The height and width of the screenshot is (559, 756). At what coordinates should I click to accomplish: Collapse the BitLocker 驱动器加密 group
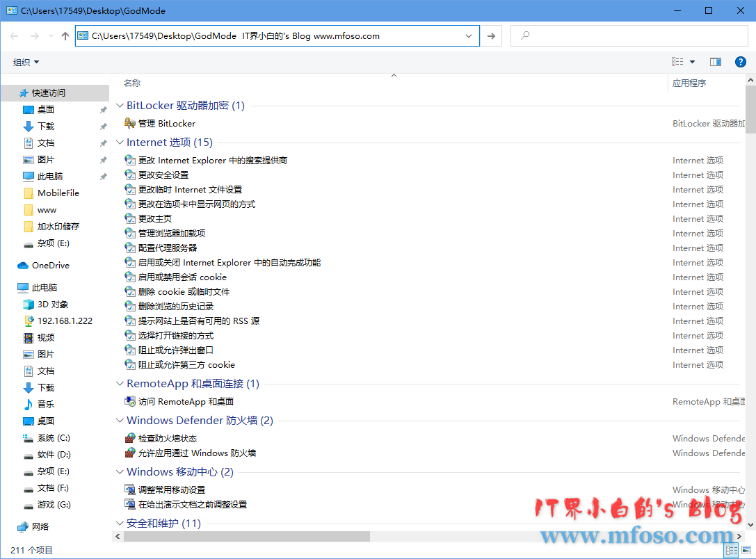tap(120, 106)
